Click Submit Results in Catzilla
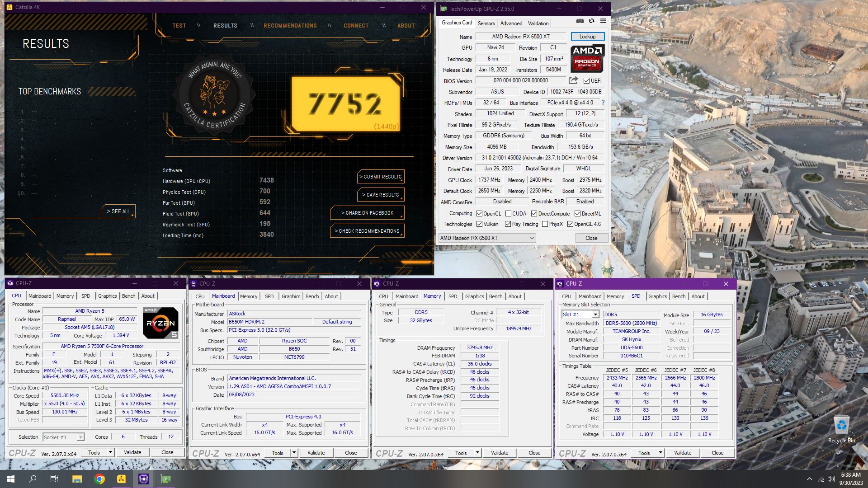868x488 pixels. (381, 177)
